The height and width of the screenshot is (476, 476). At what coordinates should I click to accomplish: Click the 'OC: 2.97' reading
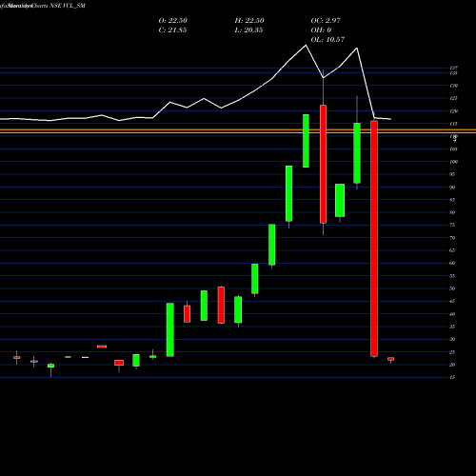tap(326, 21)
